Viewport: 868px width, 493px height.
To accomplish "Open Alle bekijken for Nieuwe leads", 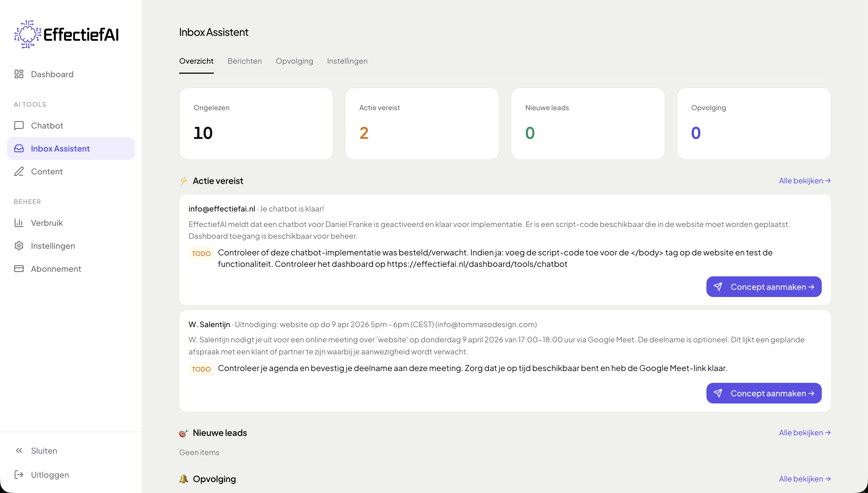I will (x=804, y=433).
